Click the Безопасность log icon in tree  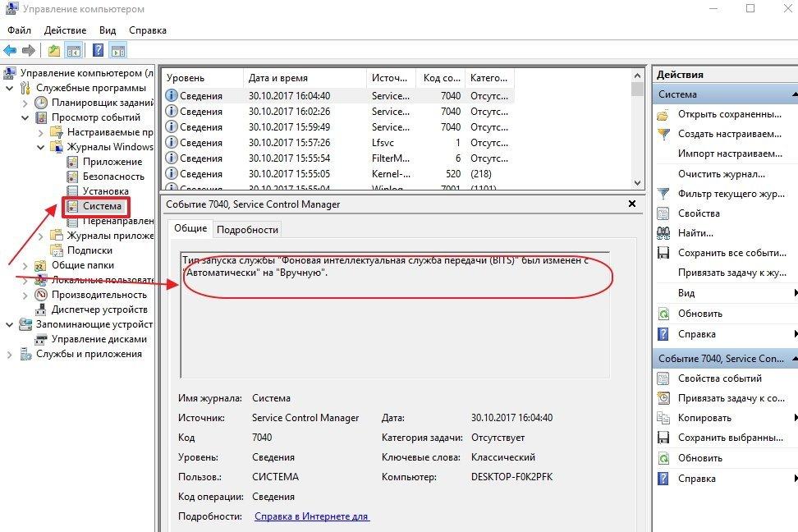pyautogui.click(x=72, y=177)
